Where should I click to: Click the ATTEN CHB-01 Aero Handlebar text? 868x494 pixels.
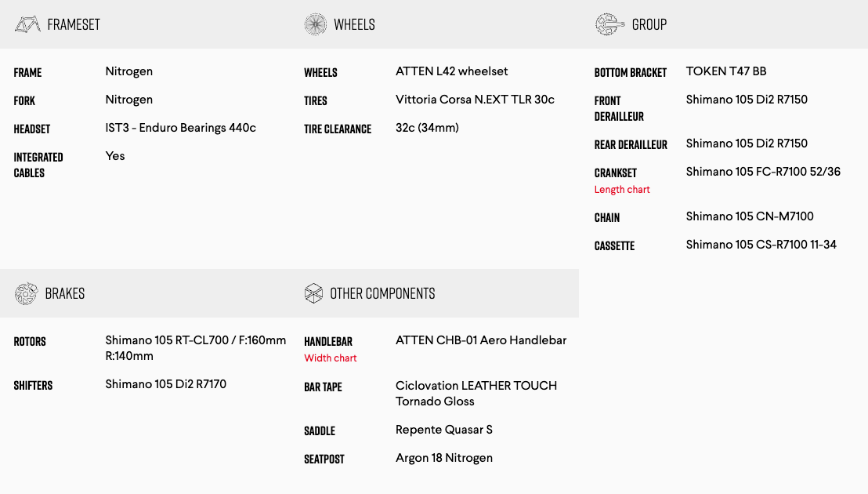[x=481, y=340]
